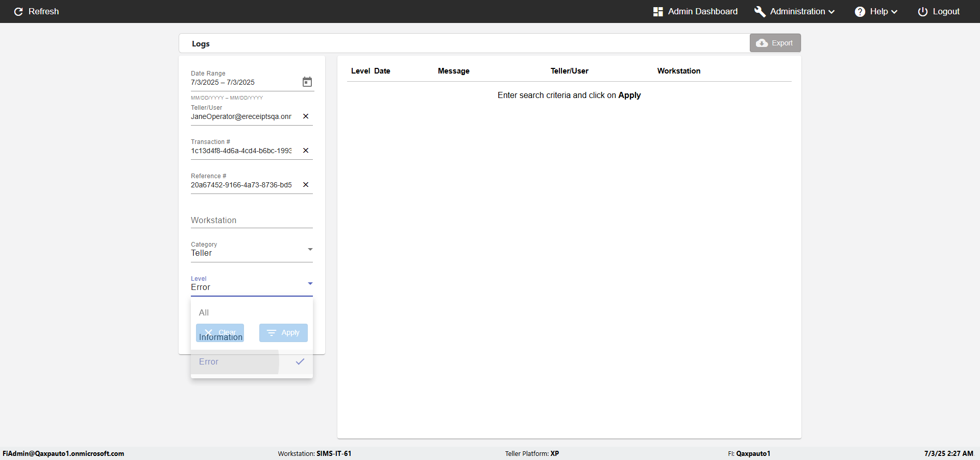Click the Refresh icon in the top bar
980x460 pixels.
(x=18, y=11)
